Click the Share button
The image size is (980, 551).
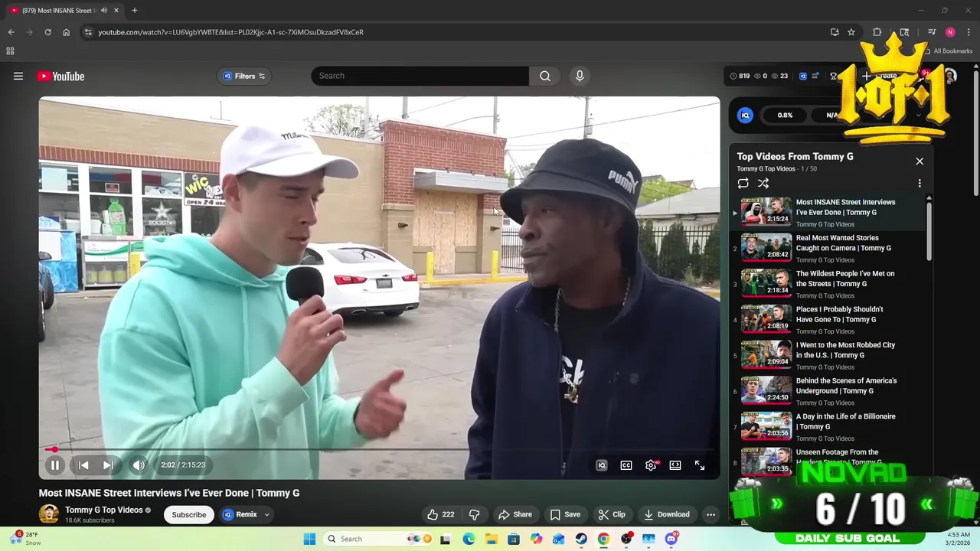coord(515,514)
